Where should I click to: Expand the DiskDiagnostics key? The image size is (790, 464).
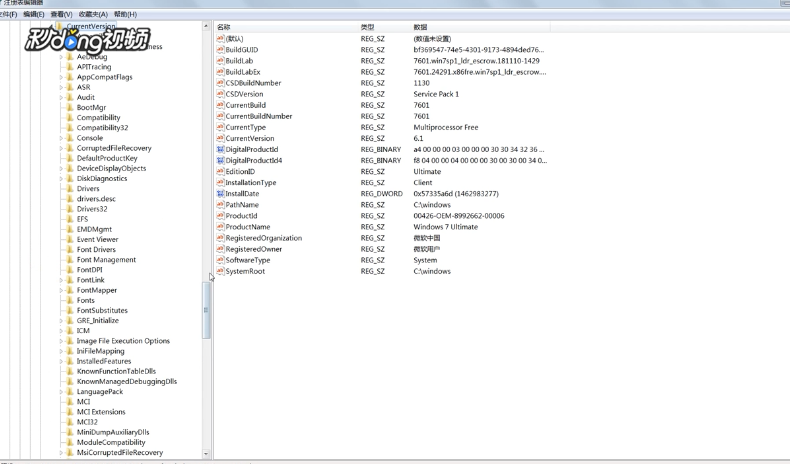61,178
